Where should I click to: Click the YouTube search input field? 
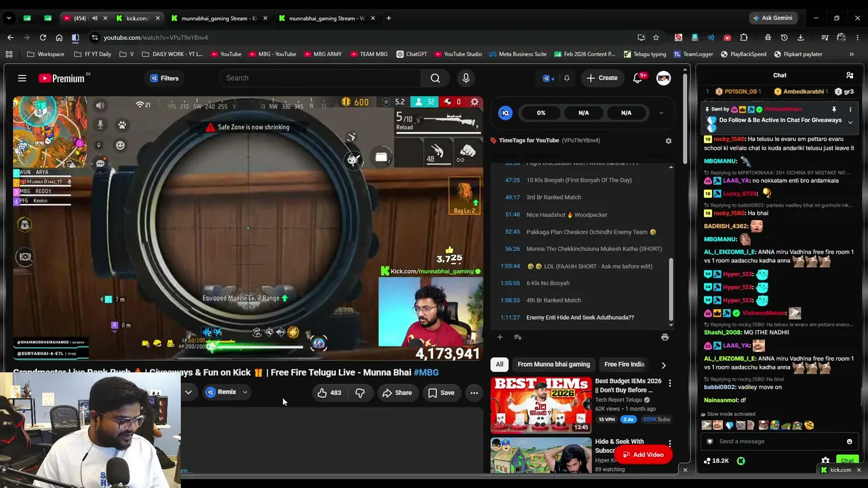tap(319, 78)
